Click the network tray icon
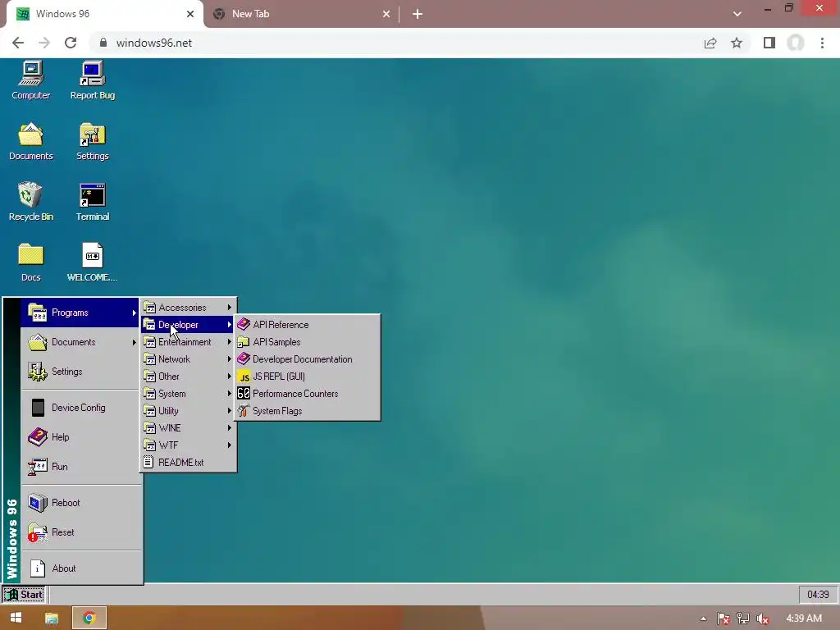Screen dimensions: 840x630 click(743, 619)
